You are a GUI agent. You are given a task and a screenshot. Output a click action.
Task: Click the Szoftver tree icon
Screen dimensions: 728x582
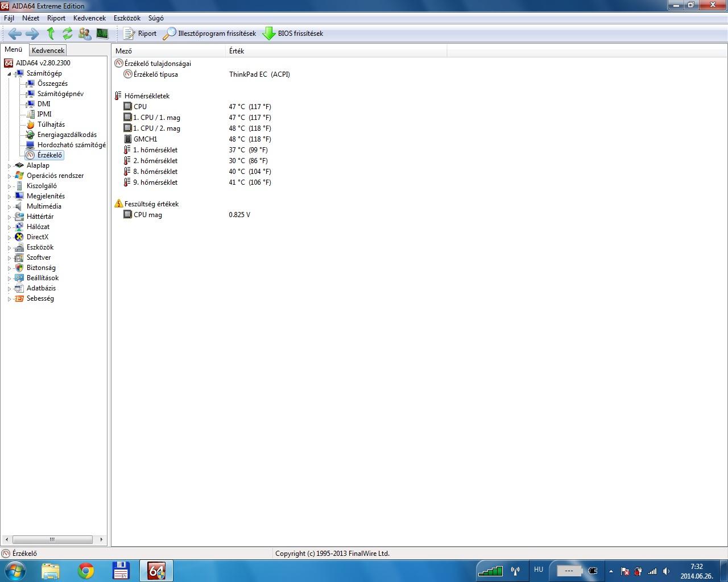pos(19,257)
